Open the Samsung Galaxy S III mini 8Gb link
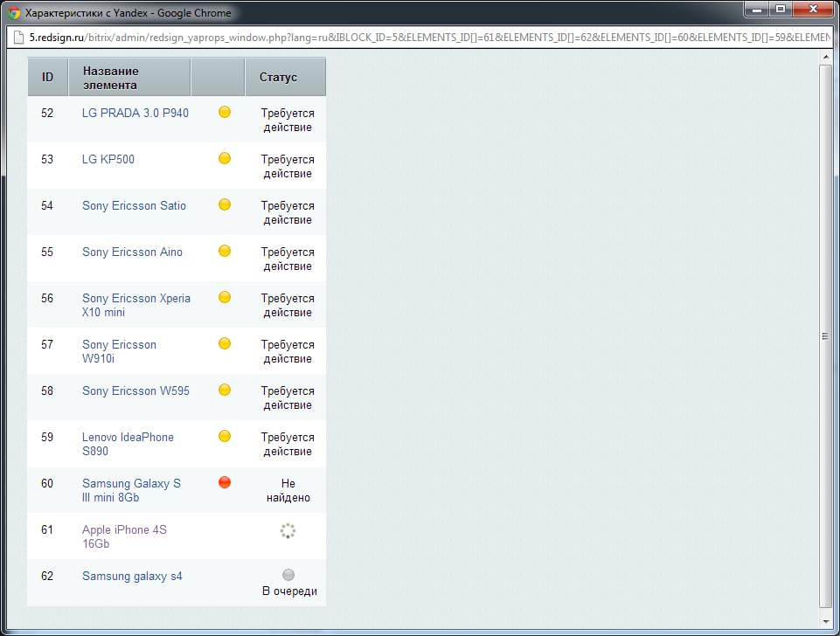 (x=131, y=490)
